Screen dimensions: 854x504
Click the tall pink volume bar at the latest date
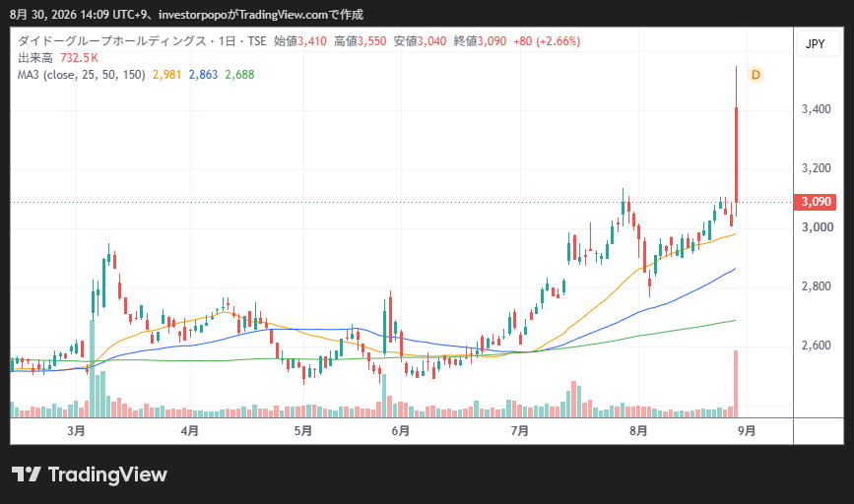(737, 384)
